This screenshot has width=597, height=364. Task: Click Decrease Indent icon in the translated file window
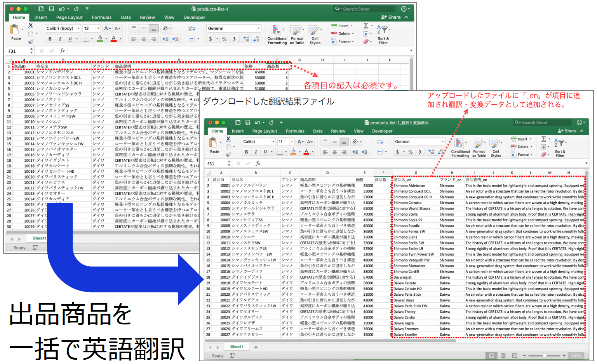tap(355, 152)
